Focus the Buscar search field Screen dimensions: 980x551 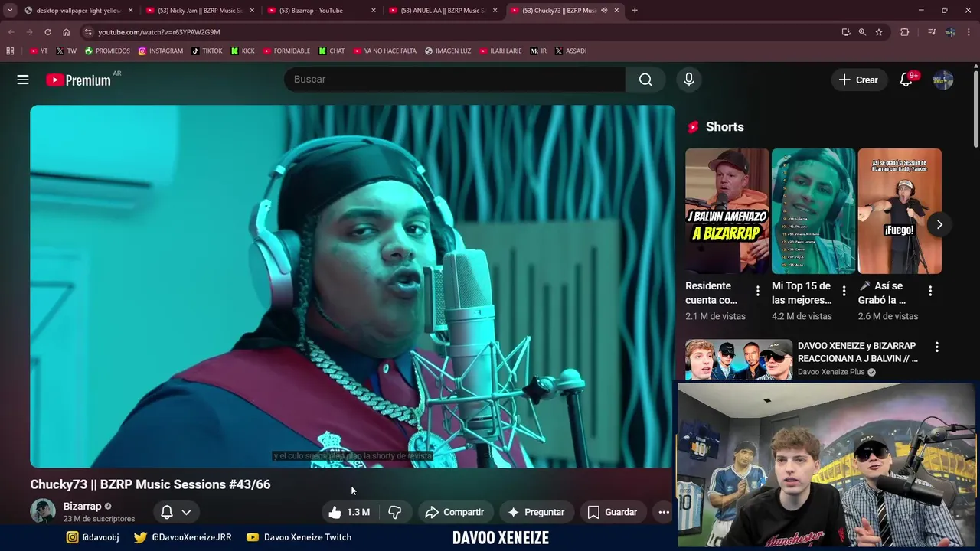tap(455, 80)
